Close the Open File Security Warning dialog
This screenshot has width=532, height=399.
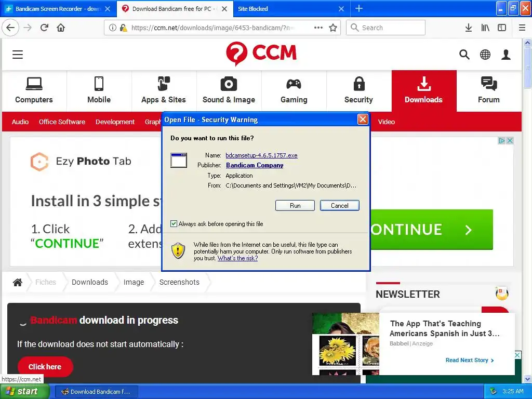pyautogui.click(x=363, y=119)
